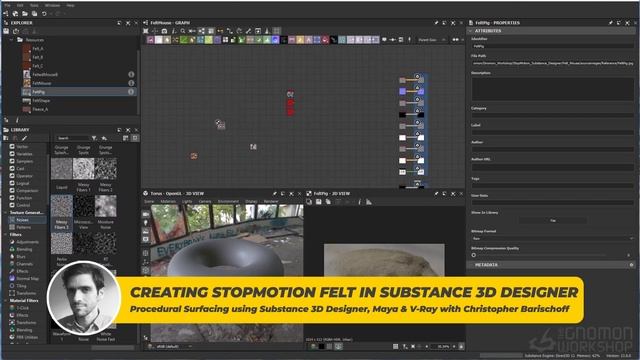Click the comment bubble icon in node bar
This screenshot has height=360, width=640.
(384, 40)
